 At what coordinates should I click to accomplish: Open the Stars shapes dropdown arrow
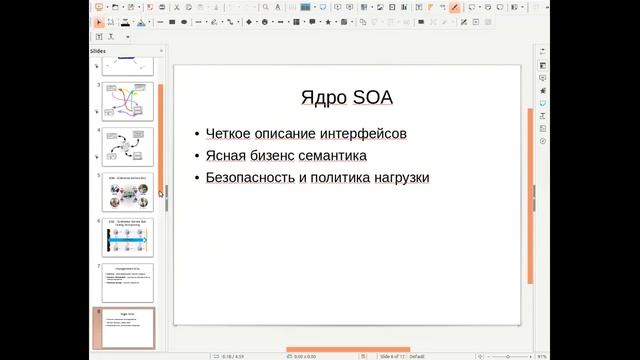pyautogui.click(x=336, y=22)
